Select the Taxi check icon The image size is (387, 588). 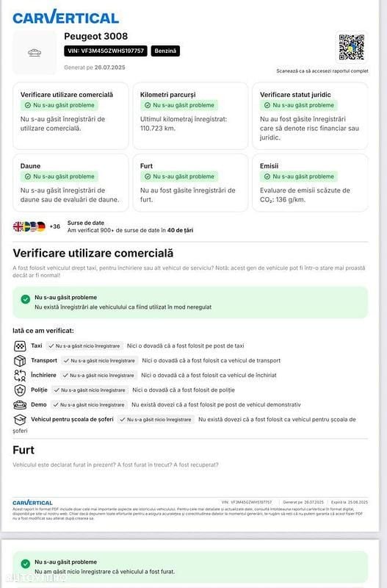pos(20,345)
